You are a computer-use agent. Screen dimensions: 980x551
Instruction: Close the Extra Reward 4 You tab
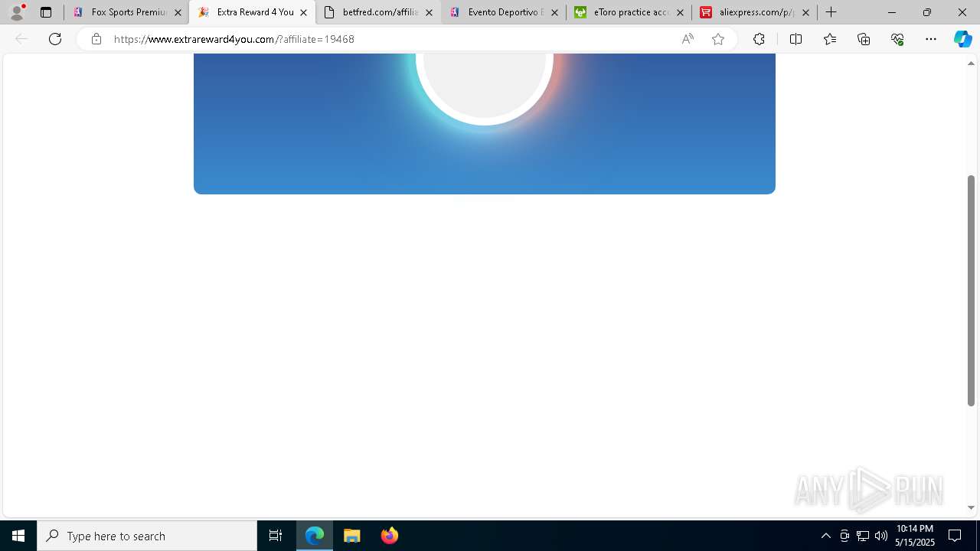[x=304, y=13]
